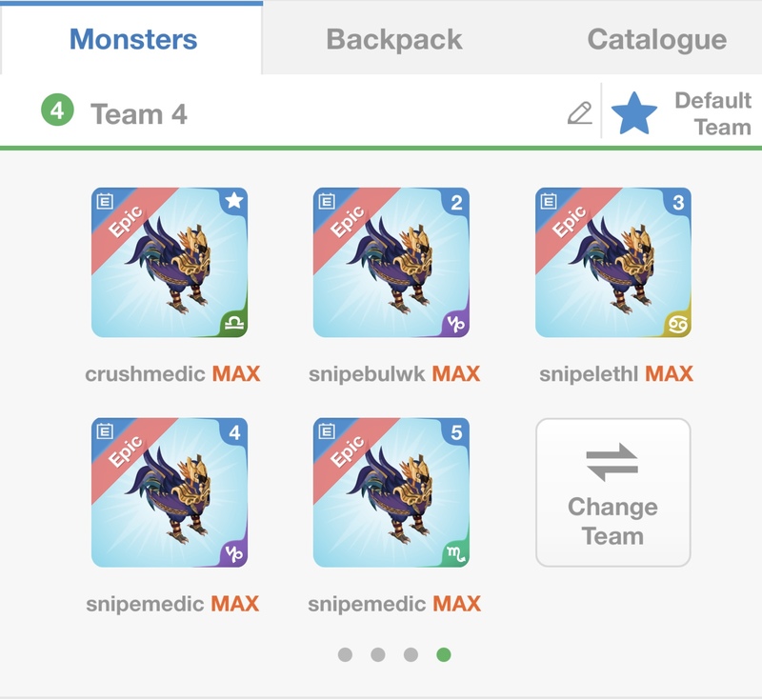The image size is (762, 700).
Task: Go to second team page dot
Action: tap(378, 654)
